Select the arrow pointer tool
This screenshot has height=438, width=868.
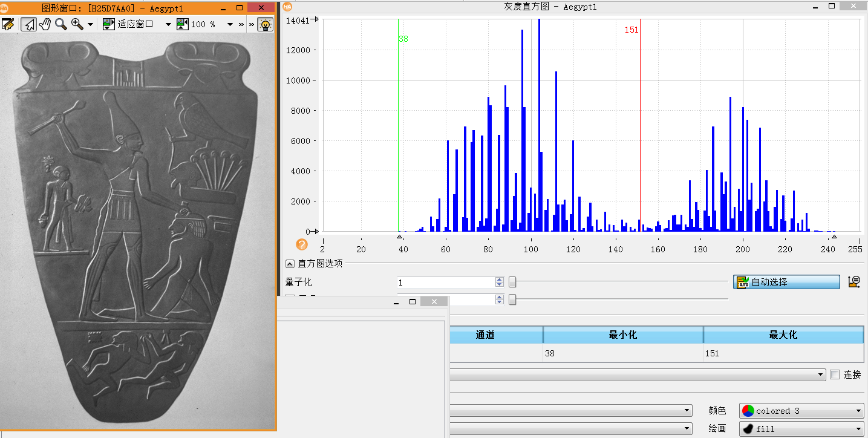28,24
